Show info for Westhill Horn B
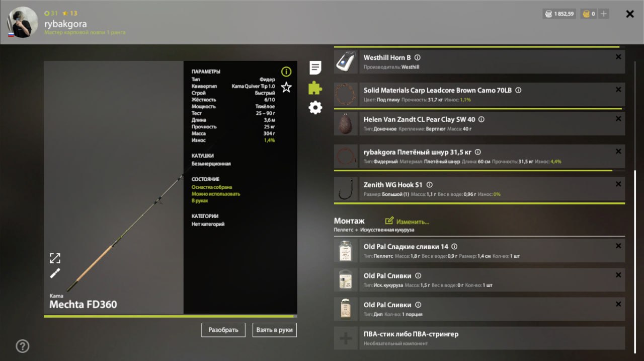644x361 pixels. point(417,58)
